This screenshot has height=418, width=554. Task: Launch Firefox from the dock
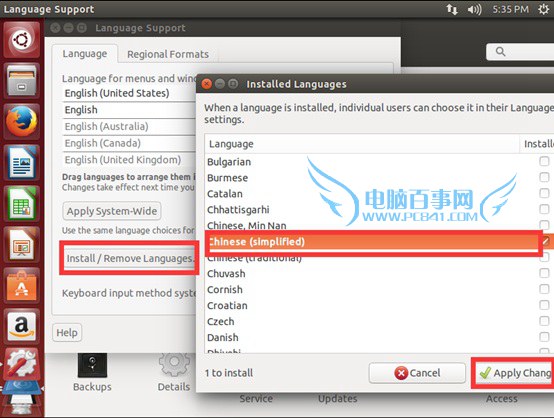click(22, 121)
